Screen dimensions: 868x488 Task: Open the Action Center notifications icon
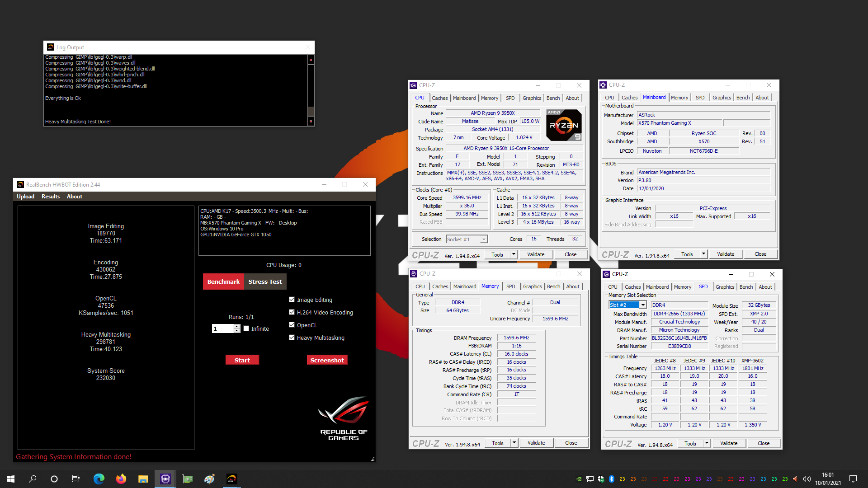coord(853,479)
